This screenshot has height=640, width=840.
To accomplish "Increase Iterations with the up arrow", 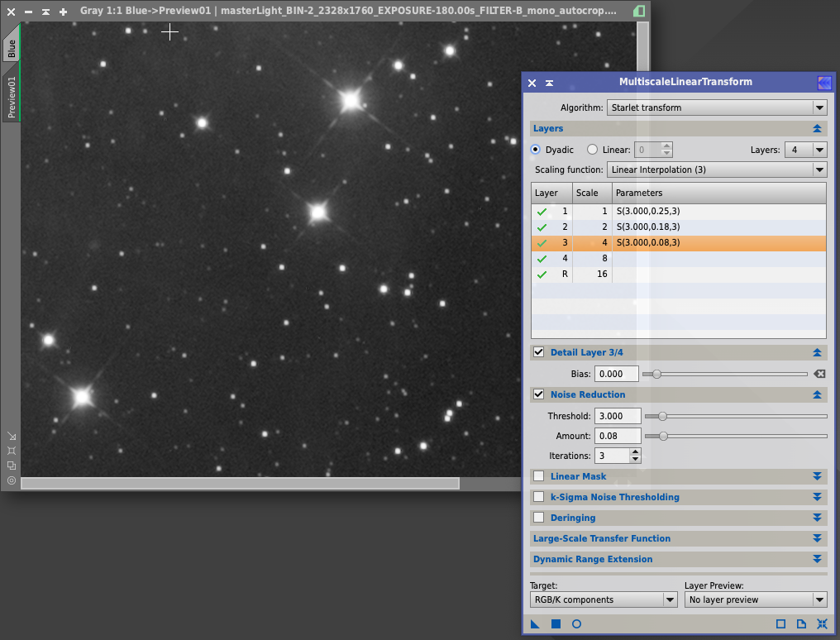I will [635, 452].
